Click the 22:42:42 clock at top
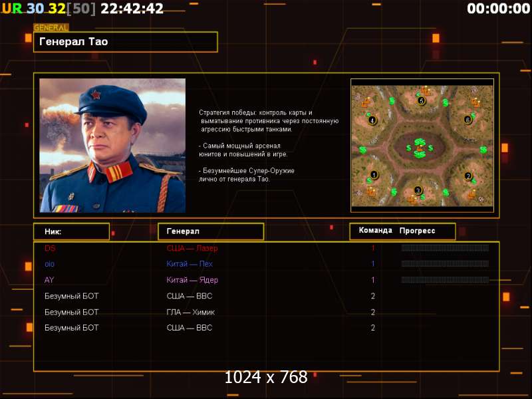 132,9
